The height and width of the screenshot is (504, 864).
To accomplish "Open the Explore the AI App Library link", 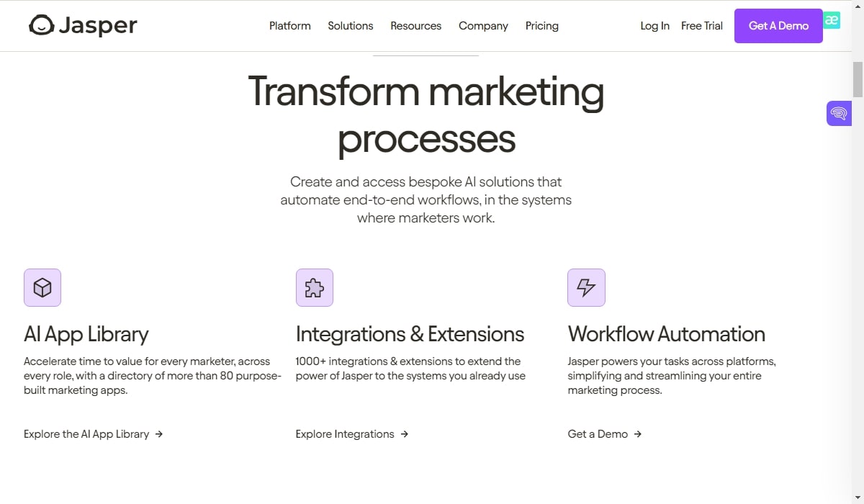I will coord(86,434).
